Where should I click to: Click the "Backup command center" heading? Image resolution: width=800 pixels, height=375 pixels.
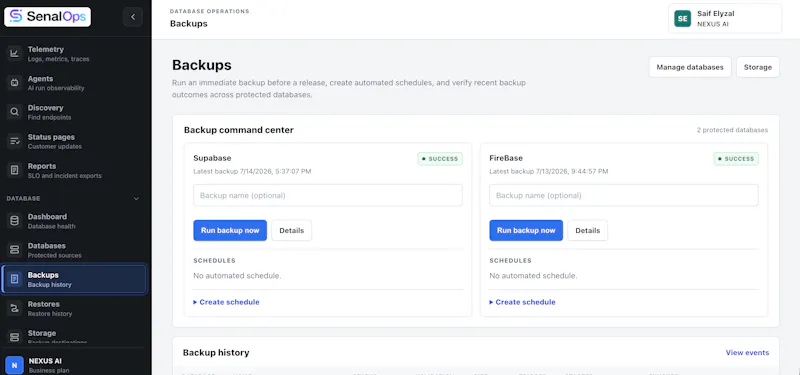239,130
